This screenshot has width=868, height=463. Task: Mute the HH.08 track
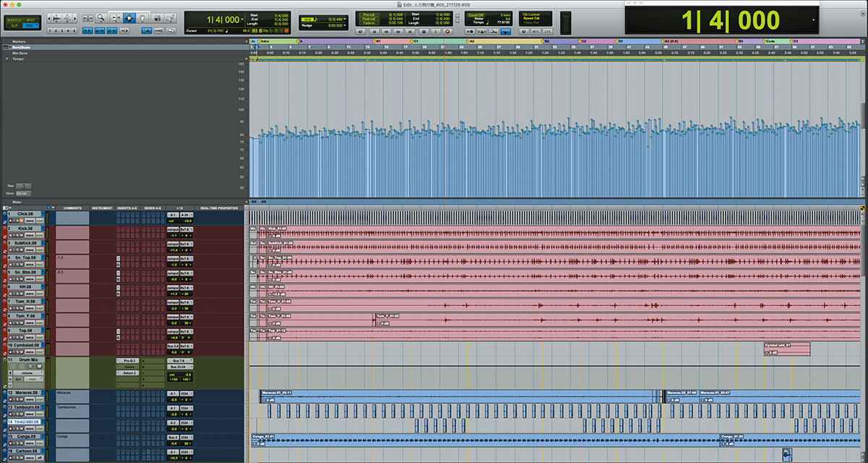(x=22, y=293)
